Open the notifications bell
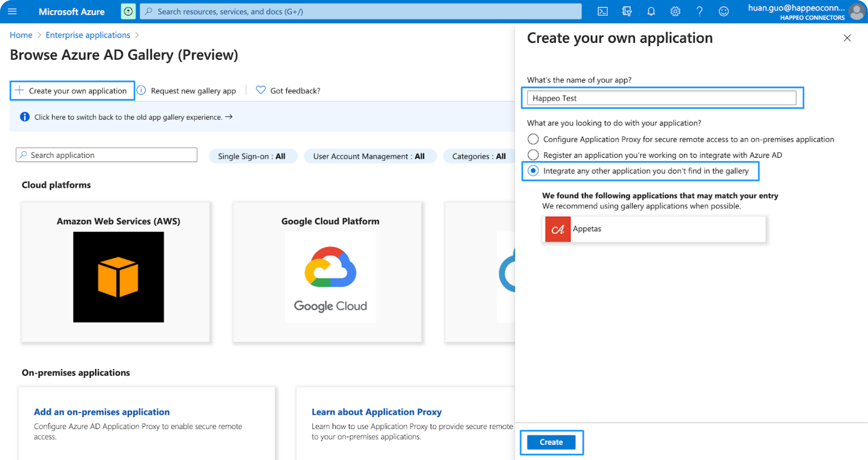Screen dimensions: 868x460 [651, 11]
